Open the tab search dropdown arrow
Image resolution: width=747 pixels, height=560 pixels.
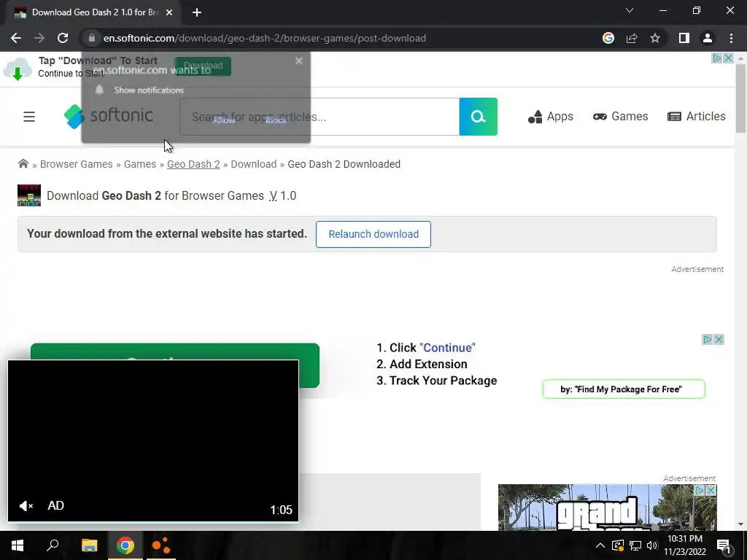click(630, 10)
